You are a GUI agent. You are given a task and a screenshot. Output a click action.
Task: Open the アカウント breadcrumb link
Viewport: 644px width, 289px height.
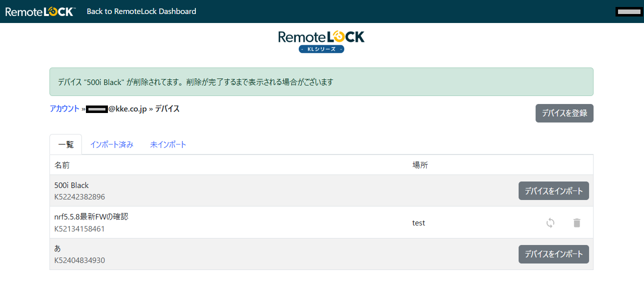pyautogui.click(x=64, y=108)
